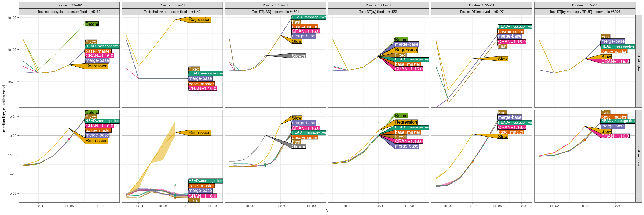
Task: Click the '1e+05' y-axis tick label
Action: [x=12, y=18]
